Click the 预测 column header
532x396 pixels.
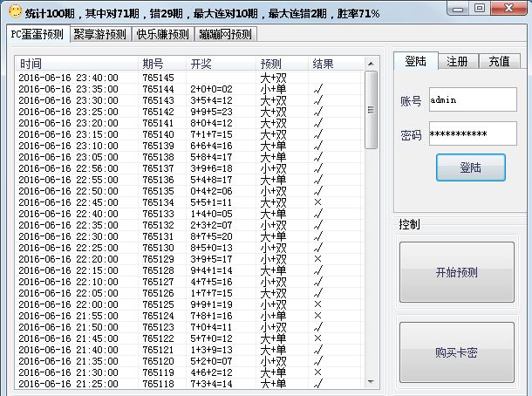tap(283, 64)
